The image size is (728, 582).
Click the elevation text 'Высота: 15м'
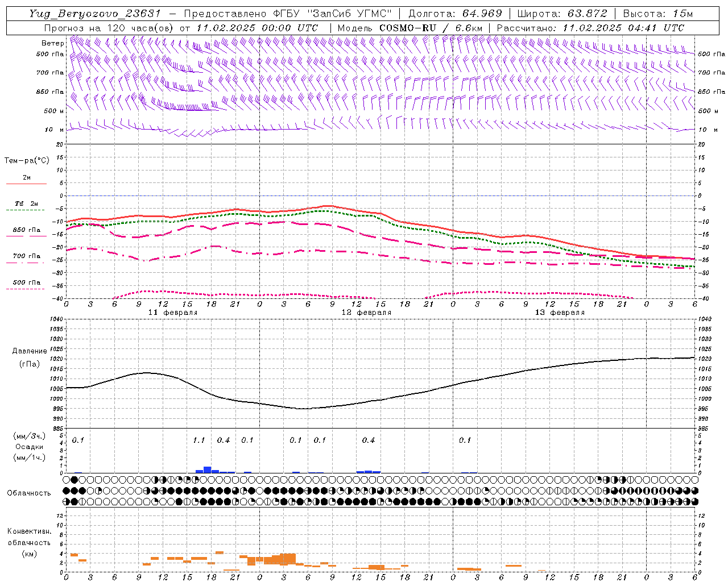coord(658,14)
